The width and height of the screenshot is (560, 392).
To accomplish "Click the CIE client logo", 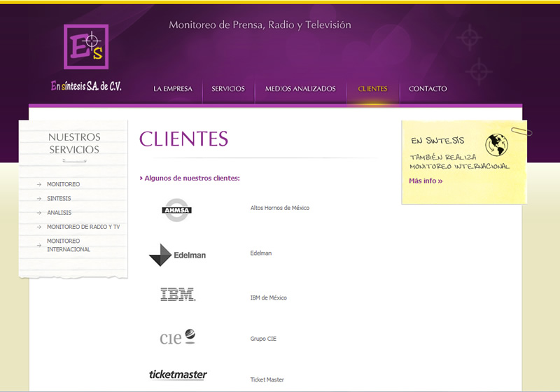I will coord(177,337).
